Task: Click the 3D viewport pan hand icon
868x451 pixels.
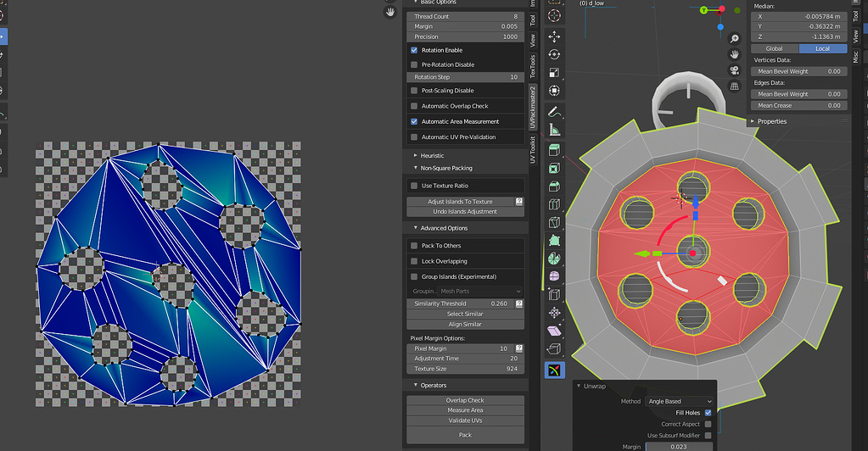Action: click(x=735, y=54)
